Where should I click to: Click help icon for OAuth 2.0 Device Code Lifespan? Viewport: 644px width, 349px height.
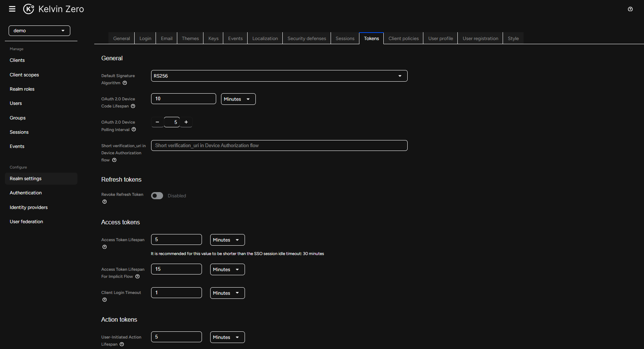133,106
